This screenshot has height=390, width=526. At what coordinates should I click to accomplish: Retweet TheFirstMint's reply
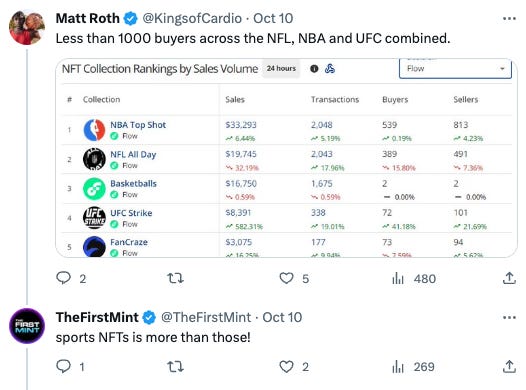coord(175,367)
